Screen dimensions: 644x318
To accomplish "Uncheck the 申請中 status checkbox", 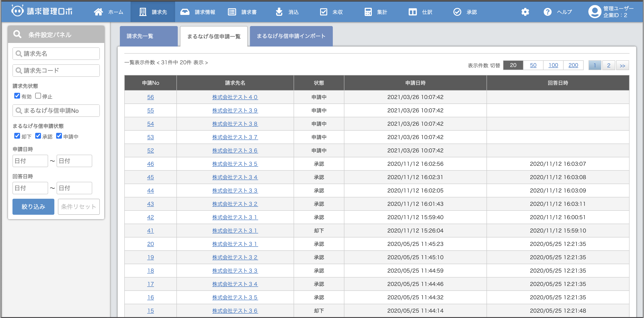I will point(59,136).
